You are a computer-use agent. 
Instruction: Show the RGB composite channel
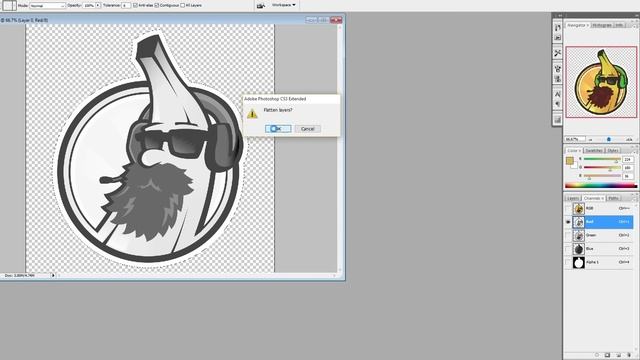click(x=568, y=209)
